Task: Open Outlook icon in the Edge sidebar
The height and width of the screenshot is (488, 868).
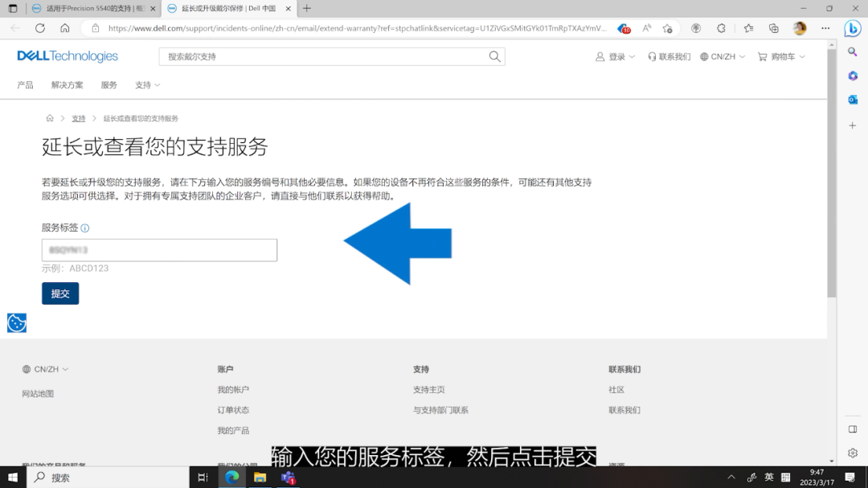Action: click(853, 100)
